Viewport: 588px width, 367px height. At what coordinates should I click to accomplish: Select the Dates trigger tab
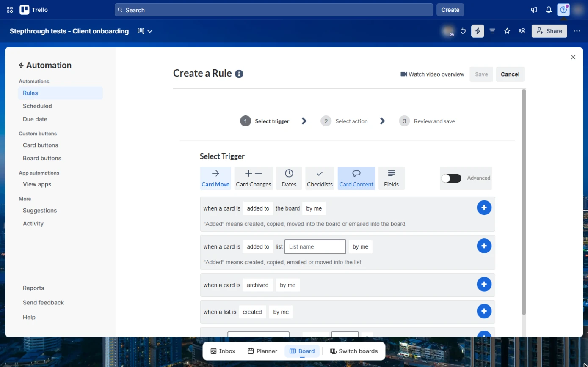289,178
